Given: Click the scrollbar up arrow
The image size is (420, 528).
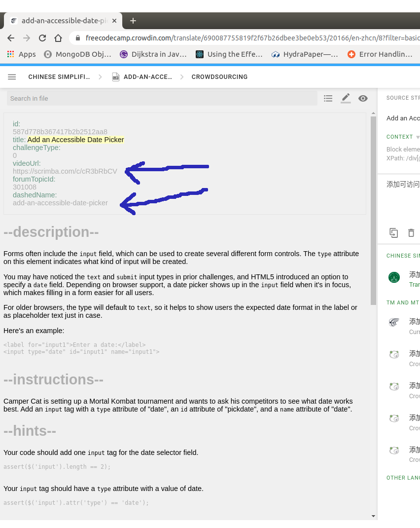Looking at the screenshot, I should click(x=373, y=113).
